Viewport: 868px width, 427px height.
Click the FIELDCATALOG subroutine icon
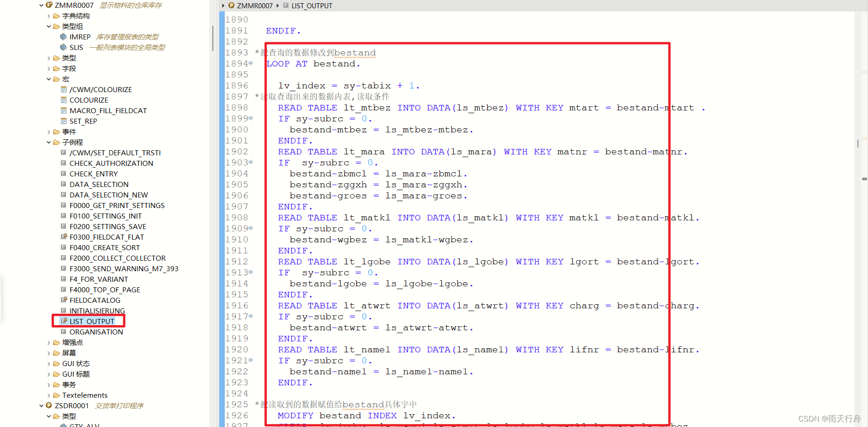(x=64, y=300)
